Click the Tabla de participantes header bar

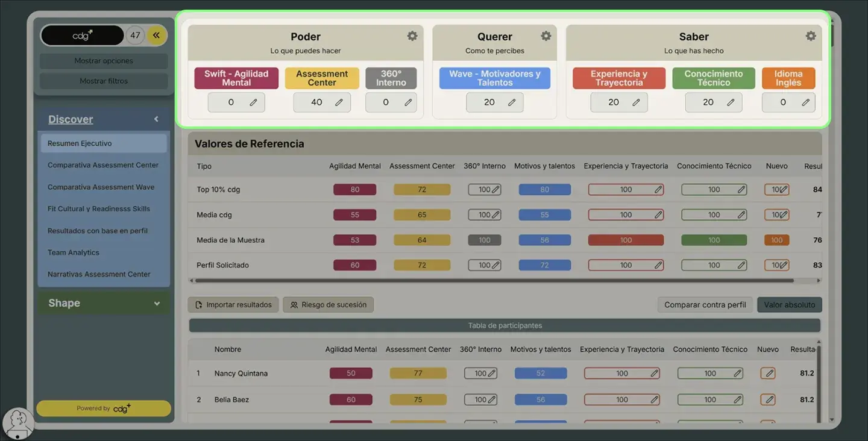point(505,326)
